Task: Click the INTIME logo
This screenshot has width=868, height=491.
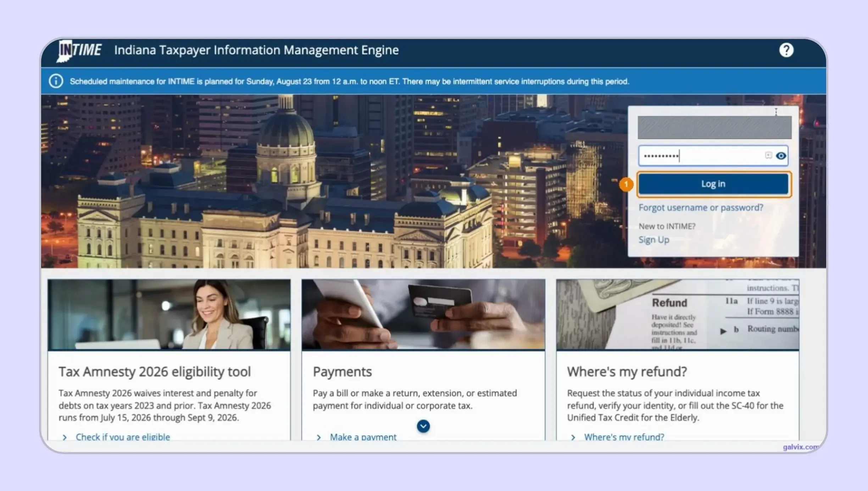Action: point(79,51)
